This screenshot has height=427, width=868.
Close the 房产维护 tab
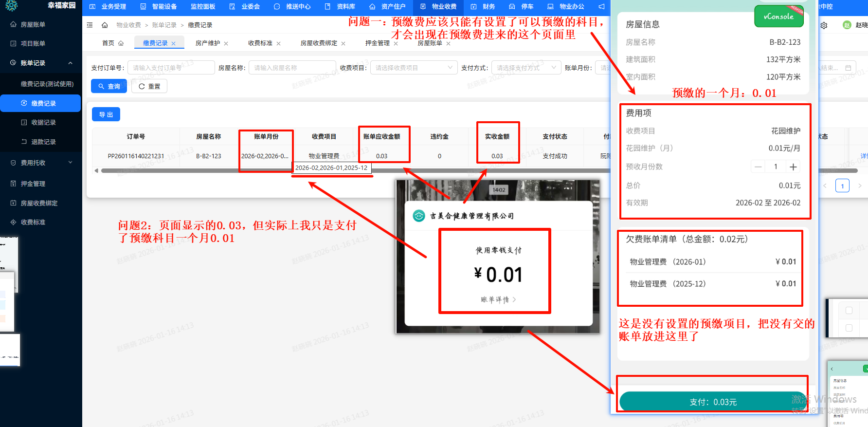pos(226,43)
